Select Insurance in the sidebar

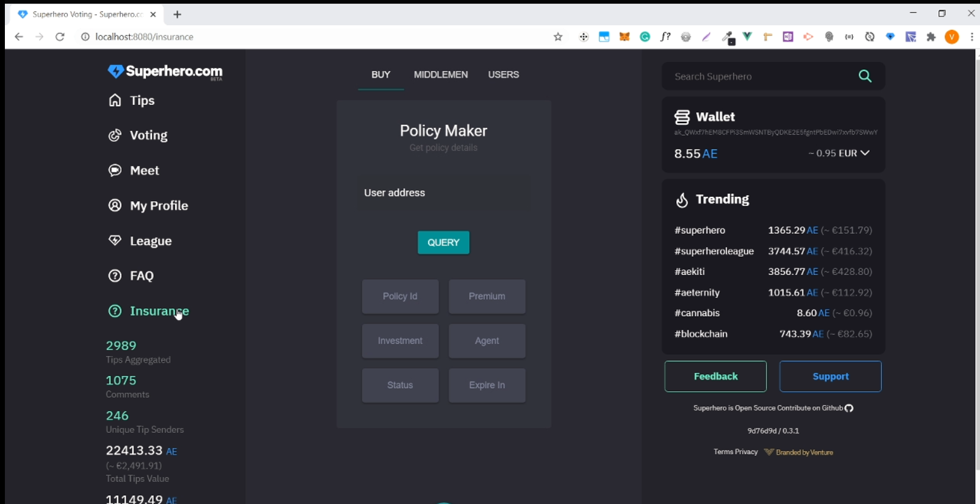[149, 311]
